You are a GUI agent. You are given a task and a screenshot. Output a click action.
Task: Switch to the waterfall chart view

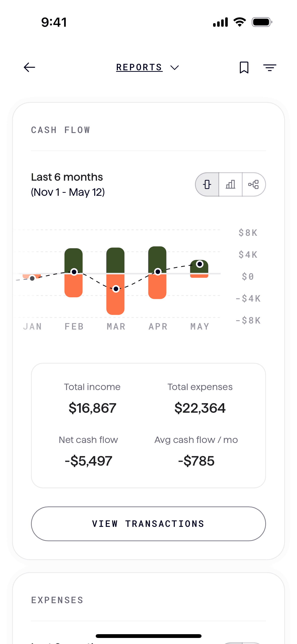point(207,184)
